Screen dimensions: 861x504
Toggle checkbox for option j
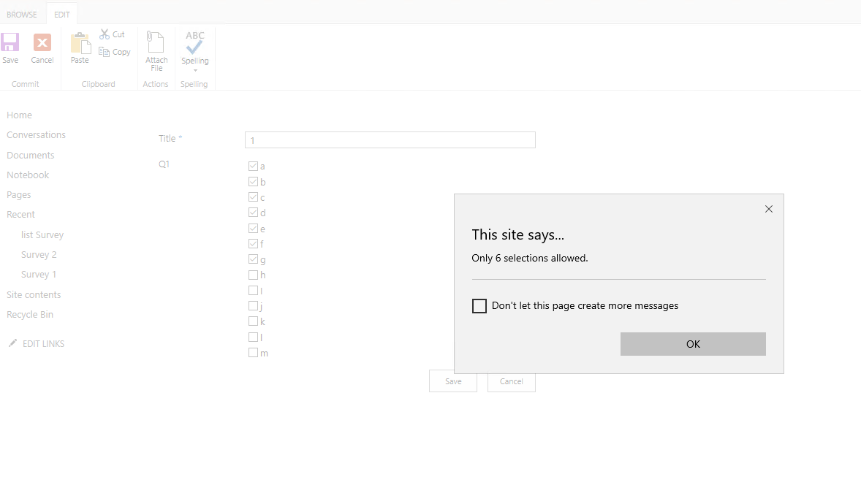click(x=253, y=306)
